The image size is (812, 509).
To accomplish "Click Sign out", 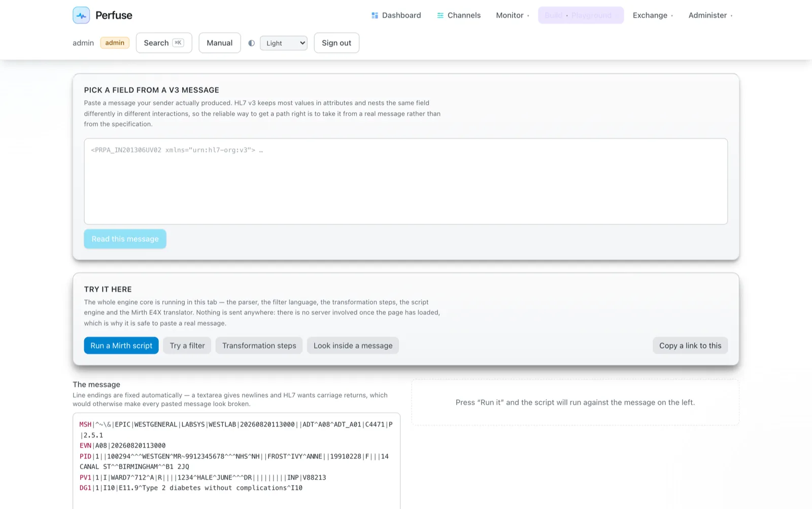I will (336, 43).
